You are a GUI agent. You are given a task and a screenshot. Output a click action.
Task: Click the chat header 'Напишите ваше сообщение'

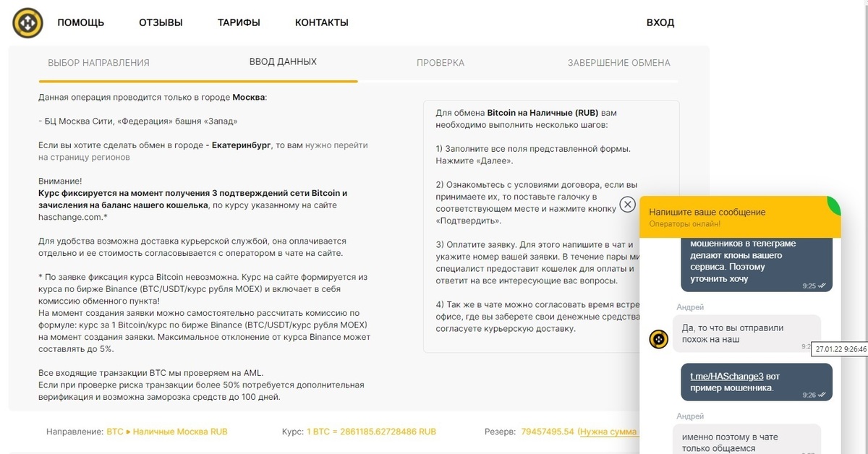point(707,213)
